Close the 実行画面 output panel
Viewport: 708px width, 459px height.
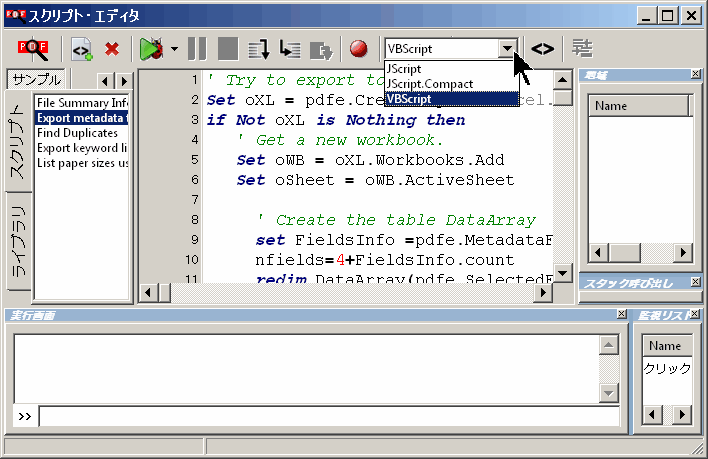coord(621,316)
